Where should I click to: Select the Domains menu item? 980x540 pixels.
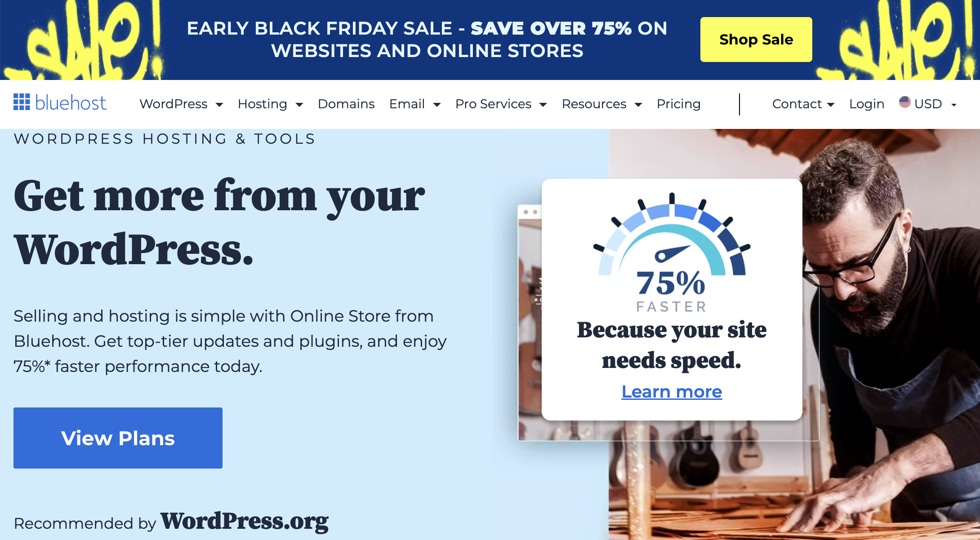coord(346,104)
